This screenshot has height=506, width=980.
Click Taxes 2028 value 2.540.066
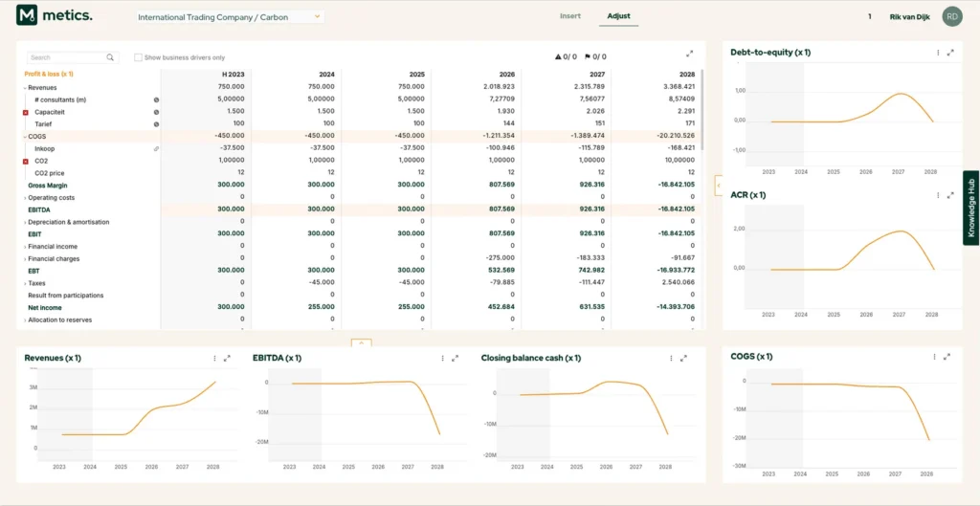679,283
